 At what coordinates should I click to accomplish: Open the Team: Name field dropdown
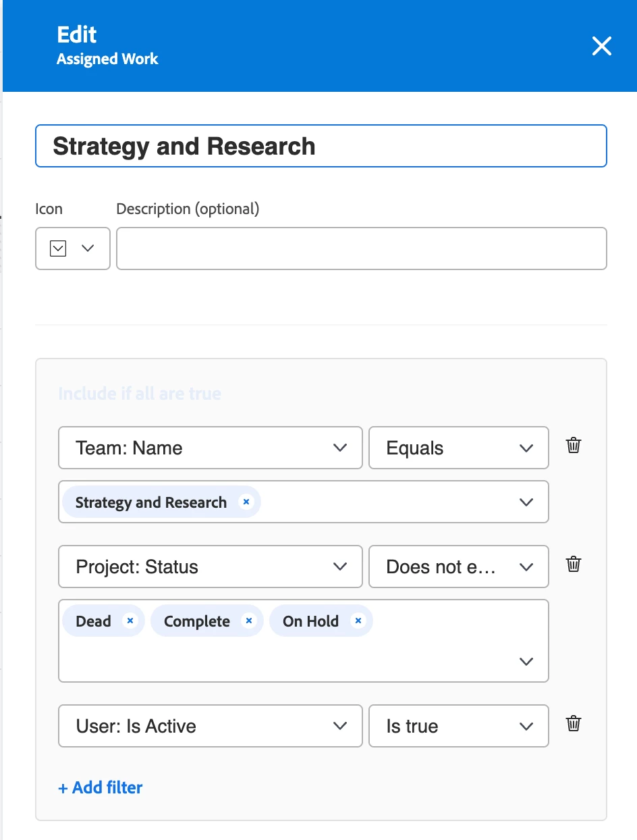coord(211,448)
